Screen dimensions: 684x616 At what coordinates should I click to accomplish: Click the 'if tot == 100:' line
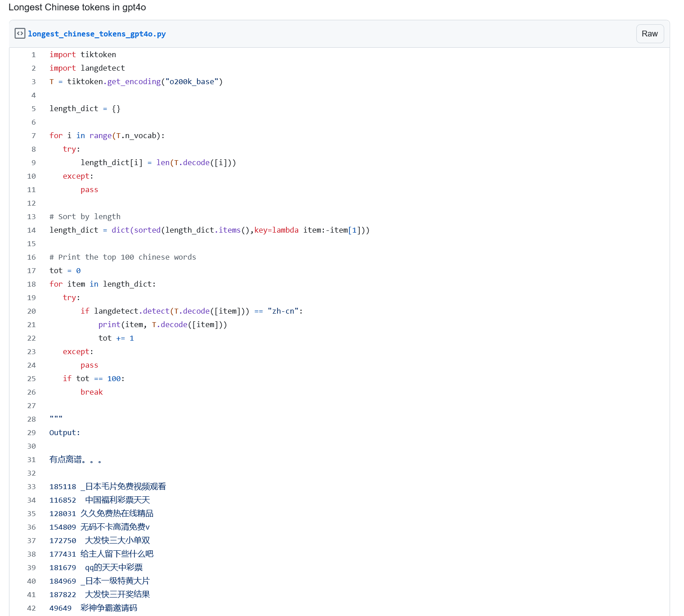(94, 378)
